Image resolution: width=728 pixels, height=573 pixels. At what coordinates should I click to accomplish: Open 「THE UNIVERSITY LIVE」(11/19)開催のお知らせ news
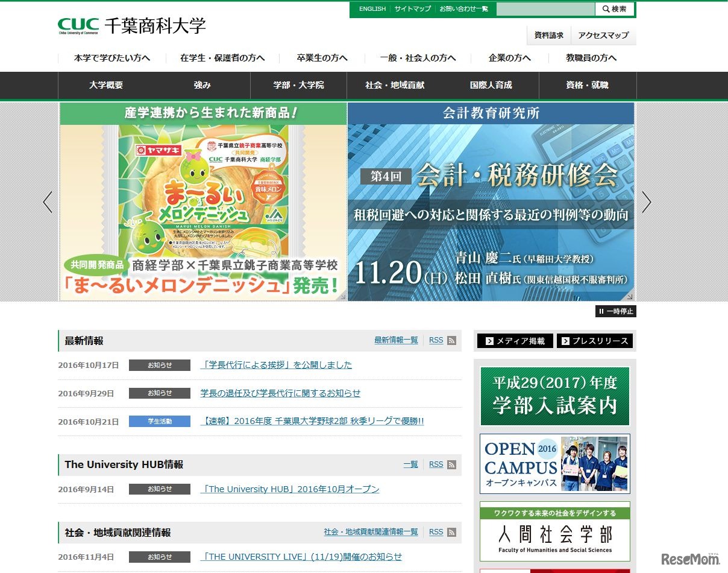(x=301, y=557)
